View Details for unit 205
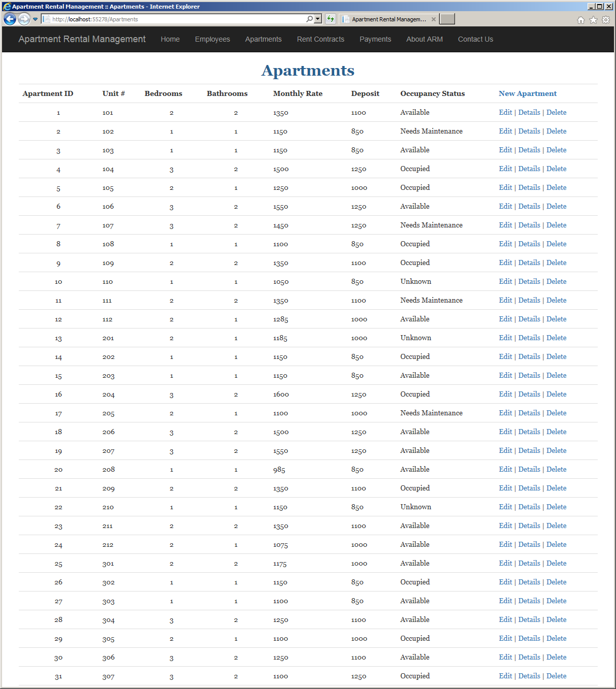The height and width of the screenshot is (689, 616). (x=529, y=413)
